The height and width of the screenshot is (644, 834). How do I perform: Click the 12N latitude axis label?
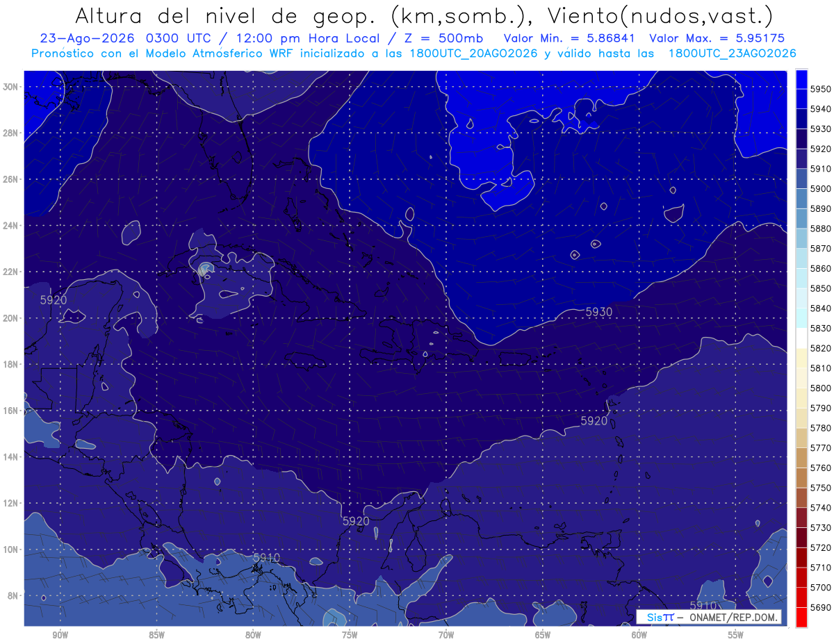pyautogui.click(x=10, y=503)
